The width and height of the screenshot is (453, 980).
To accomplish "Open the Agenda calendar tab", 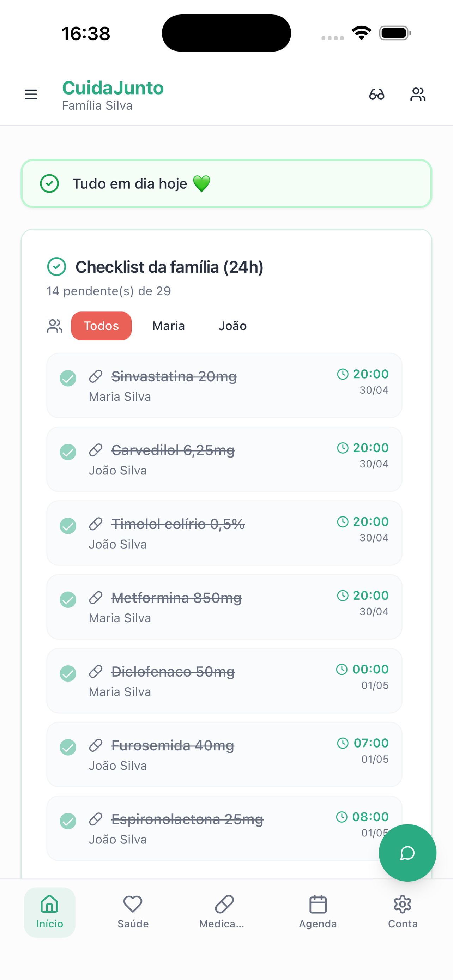I will click(x=318, y=912).
